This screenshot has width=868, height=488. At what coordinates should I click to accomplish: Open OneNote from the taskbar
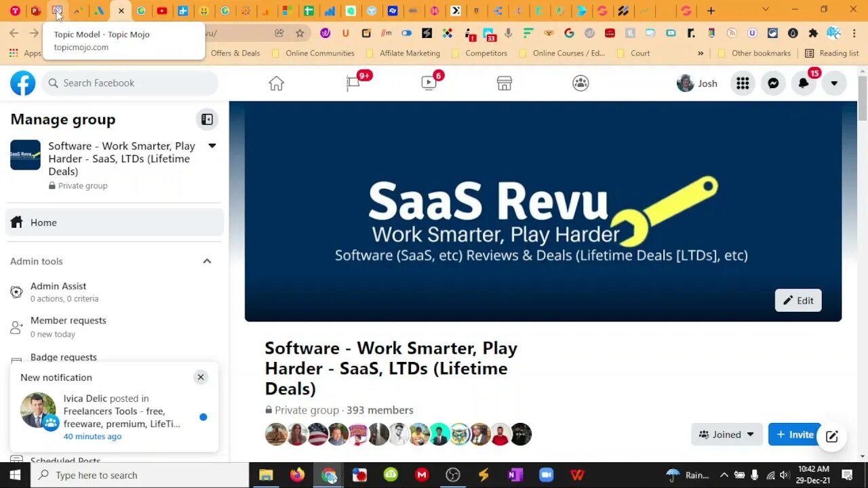515,475
